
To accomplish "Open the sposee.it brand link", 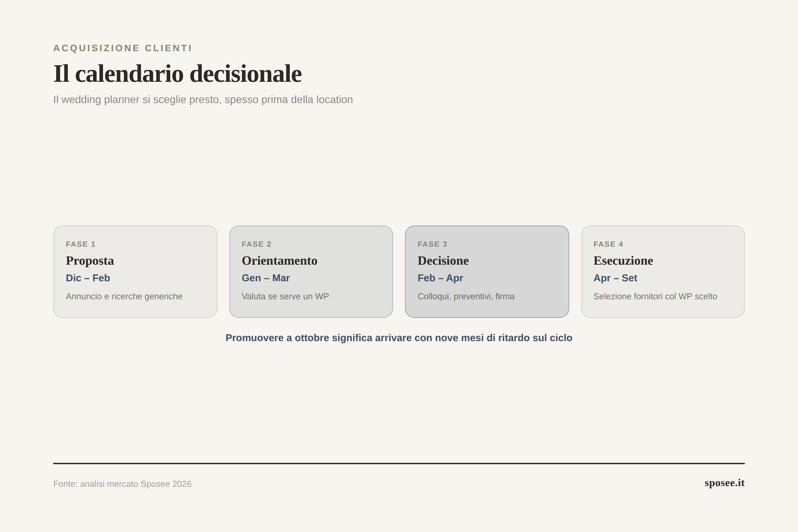I will 725,483.
